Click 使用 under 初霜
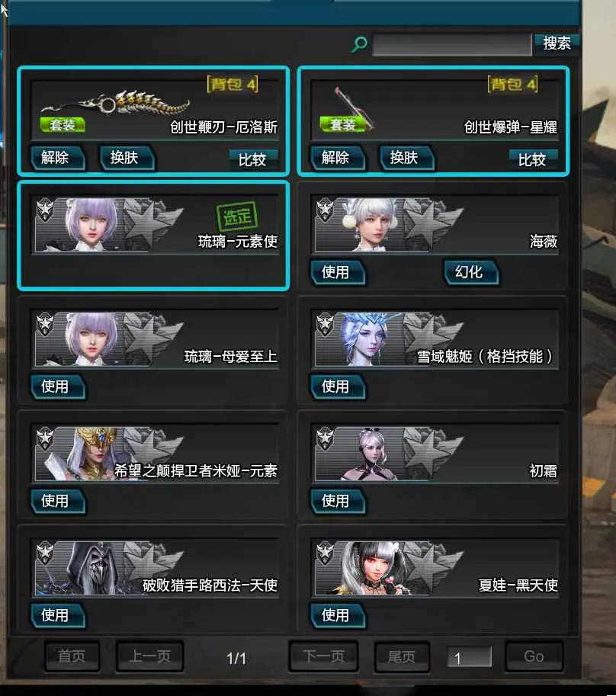Image resolution: width=616 pixels, height=696 pixels. click(x=338, y=502)
